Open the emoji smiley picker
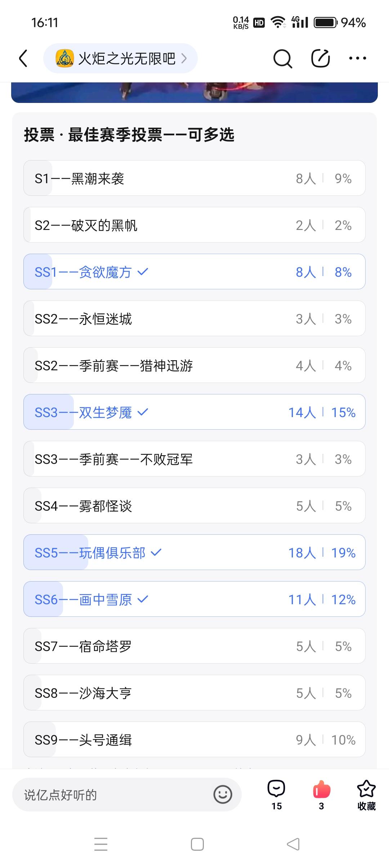The height and width of the screenshot is (868, 389). pyautogui.click(x=223, y=794)
